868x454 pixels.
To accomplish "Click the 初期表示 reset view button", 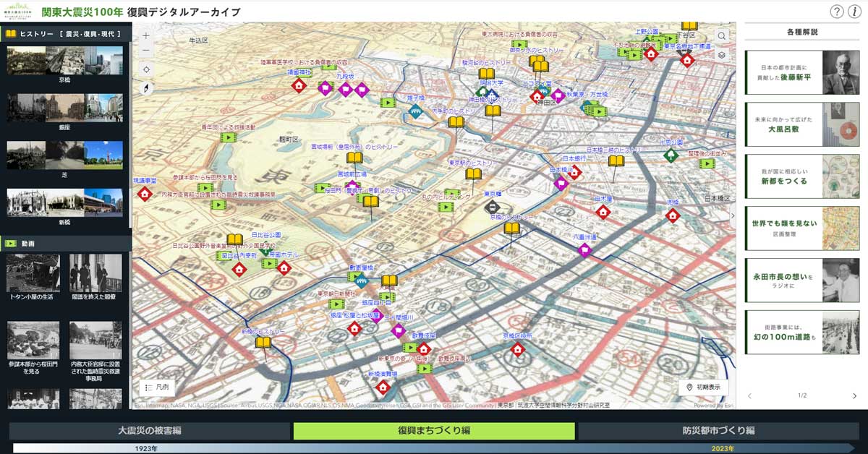I will [x=703, y=387].
